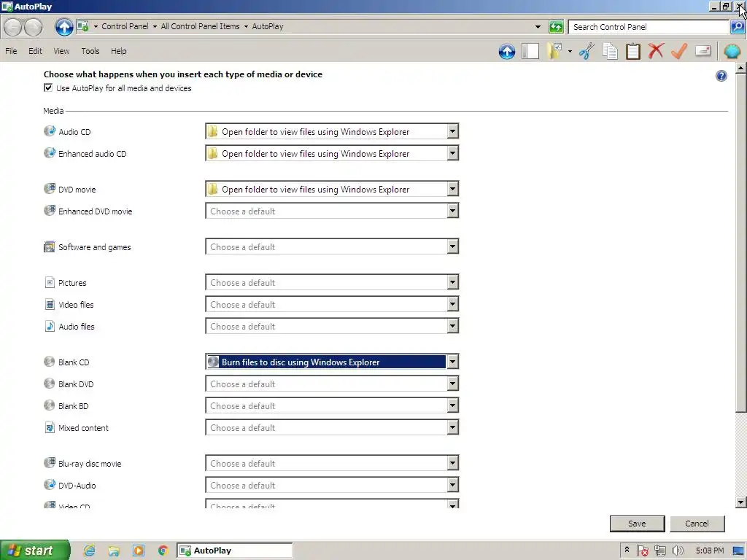Choose a default for Mixed content
The image size is (747, 560).
pos(332,427)
